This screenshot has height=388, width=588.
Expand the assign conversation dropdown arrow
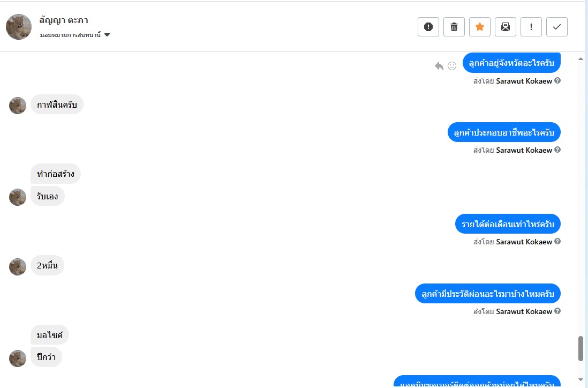point(107,35)
